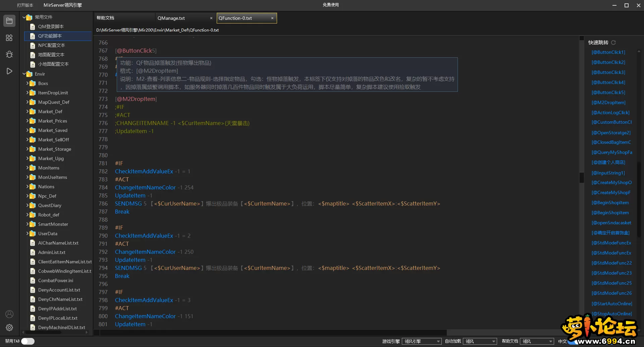Viewport: 644px width, 347px height.
Task: Click the [@M2DropItem] code line 773
Action: pos(136,99)
